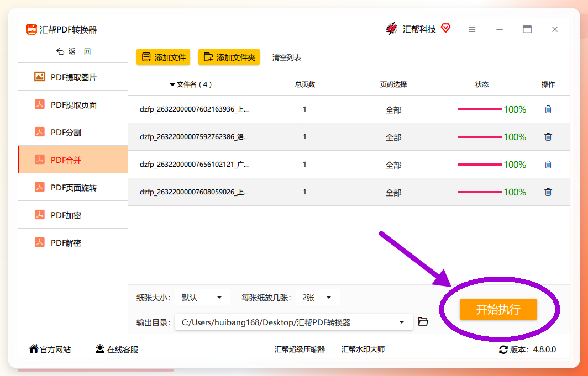Screen dimensions: 588x376
Task: Start merging with 开始执行 button
Action: (x=498, y=309)
